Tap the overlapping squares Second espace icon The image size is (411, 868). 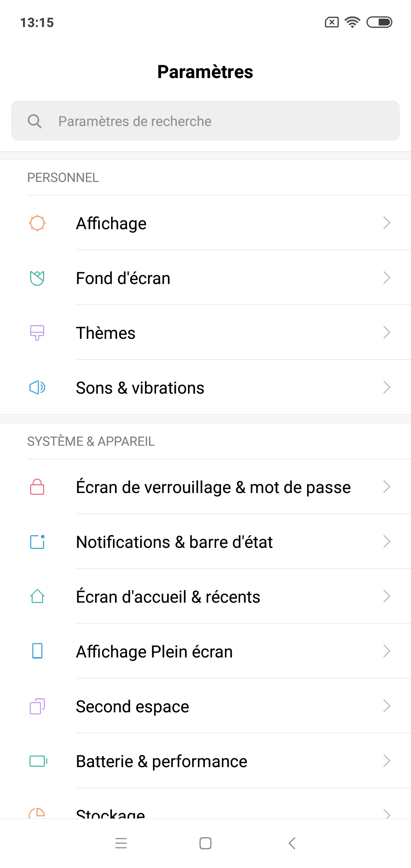pos(37,706)
